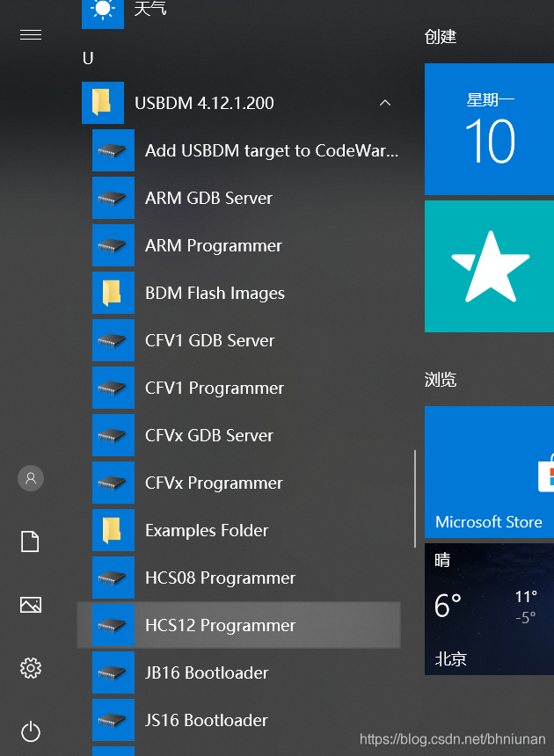Click the USBDM 4.12.1.200 folder icon

tap(103, 102)
